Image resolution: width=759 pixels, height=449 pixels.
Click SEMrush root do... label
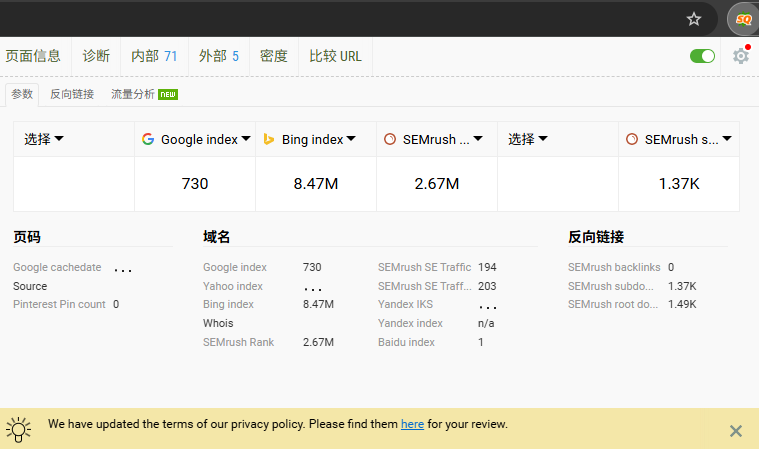click(x=613, y=304)
